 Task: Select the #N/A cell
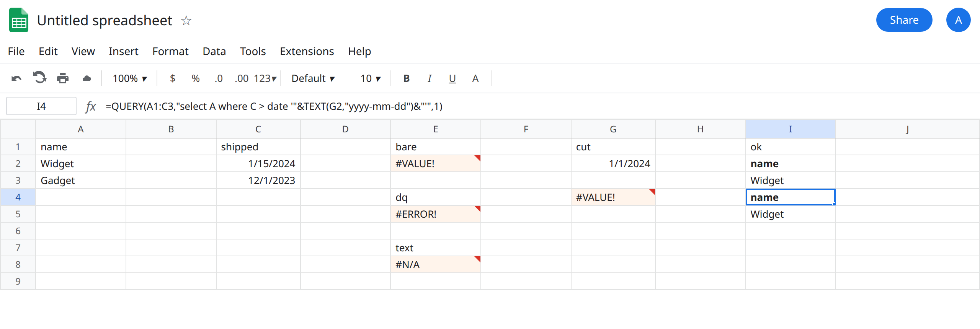pos(436,264)
